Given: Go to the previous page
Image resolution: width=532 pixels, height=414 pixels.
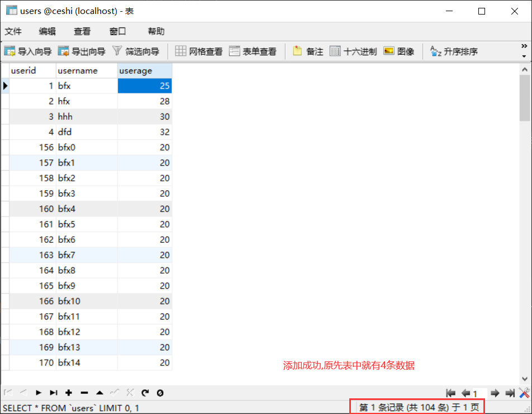Looking at the screenshot, I should tap(465, 393).
